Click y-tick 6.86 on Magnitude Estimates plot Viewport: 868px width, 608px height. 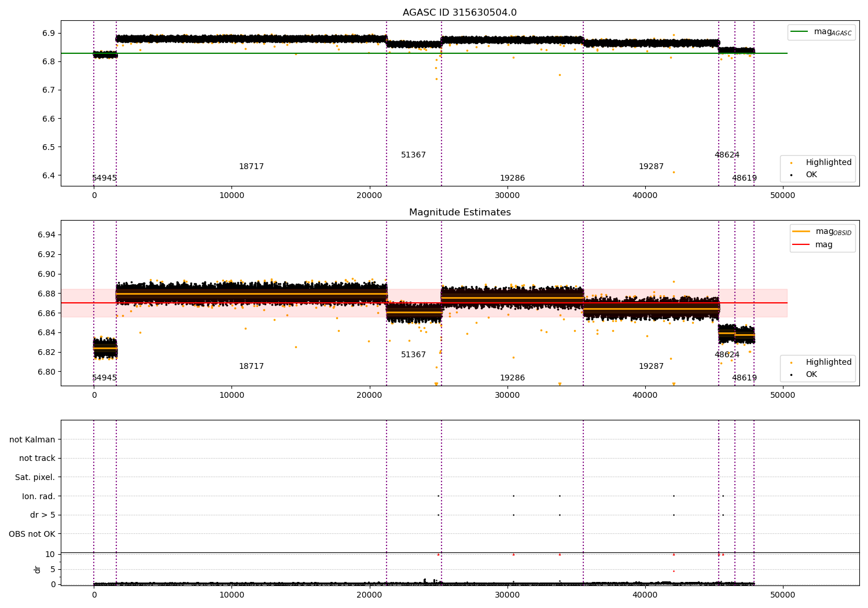coord(46,313)
